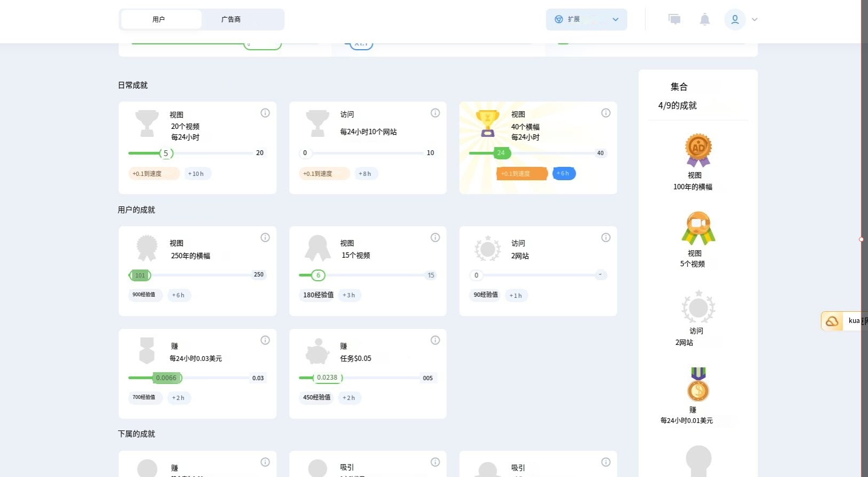
Task: Open the chat messages icon
Action: click(x=675, y=19)
